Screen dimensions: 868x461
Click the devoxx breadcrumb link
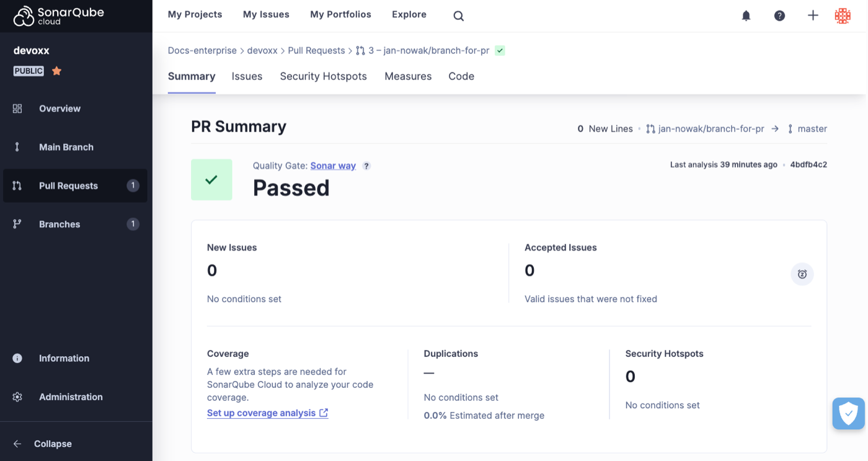[262, 50]
